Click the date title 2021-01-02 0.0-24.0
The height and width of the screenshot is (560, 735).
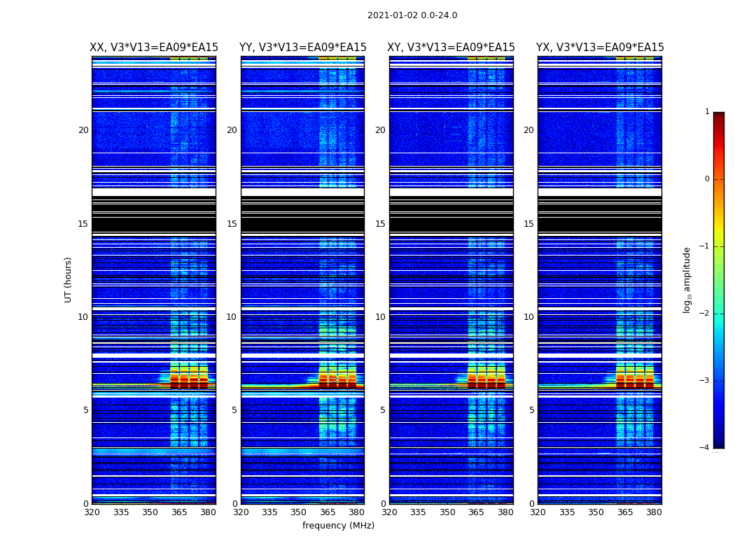412,15
